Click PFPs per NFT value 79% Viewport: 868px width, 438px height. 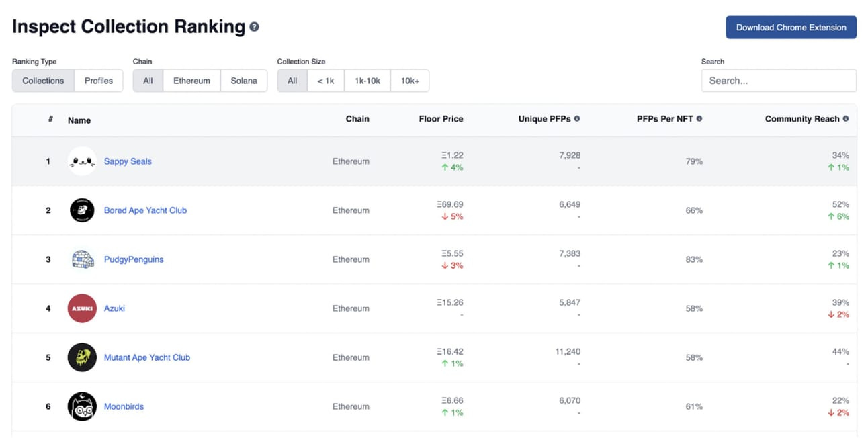[694, 161]
